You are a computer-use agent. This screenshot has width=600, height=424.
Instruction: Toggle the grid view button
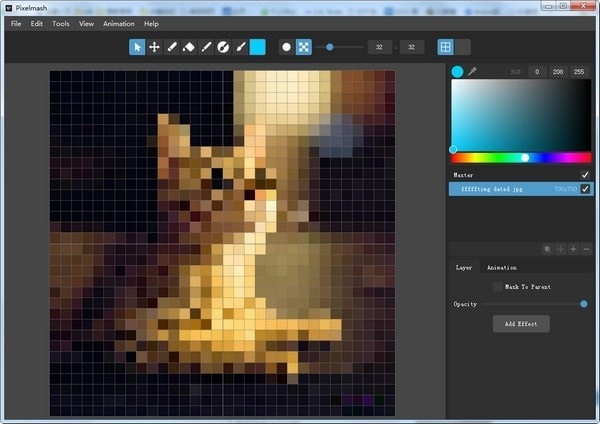pyautogui.click(x=446, y=47)
